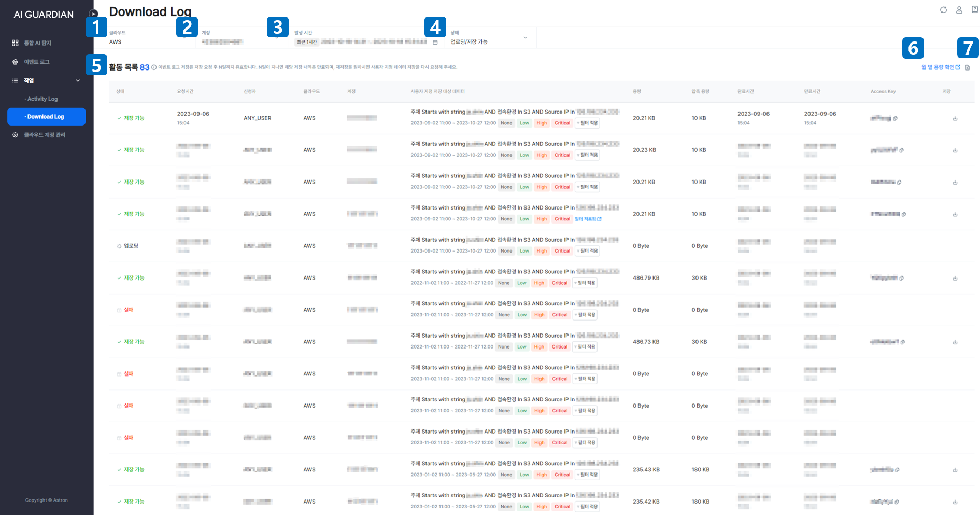Copy the Access Key in the 235.42 KB row
This screenshot has width=980, height=515.
point(897,502)
